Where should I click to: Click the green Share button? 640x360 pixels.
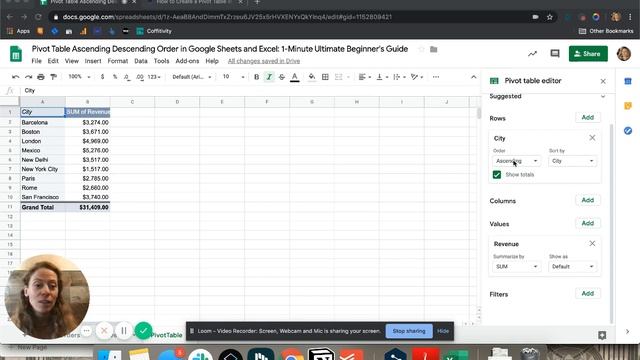coord(588,53)
